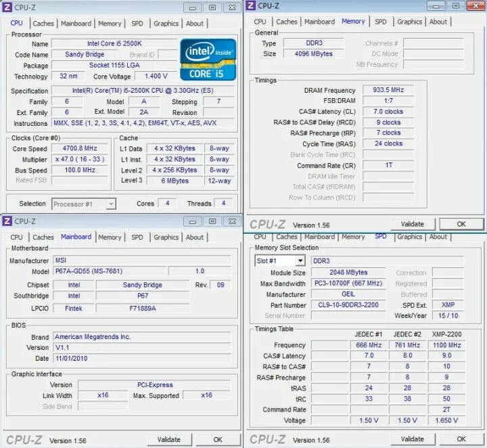This screenshot has width=487, height=448.
Task: Click Graphic Interface version PCI-Express
Action: point(154,385)
